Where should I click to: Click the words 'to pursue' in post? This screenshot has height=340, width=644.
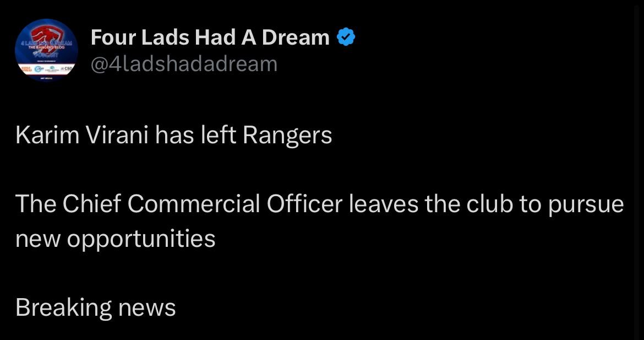[572, 205]
